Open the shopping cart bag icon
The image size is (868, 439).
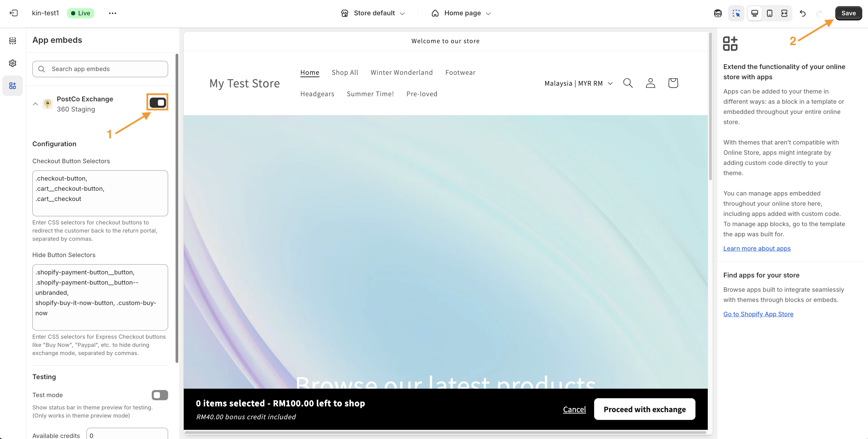[673, 83]
